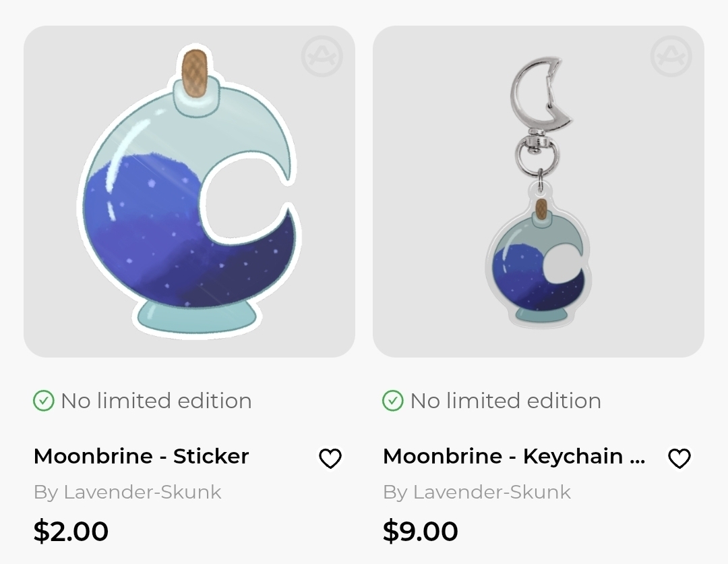Click the watermark logo on the sticker image
This screenshot has width=728, height=564.
pos(322,56)
